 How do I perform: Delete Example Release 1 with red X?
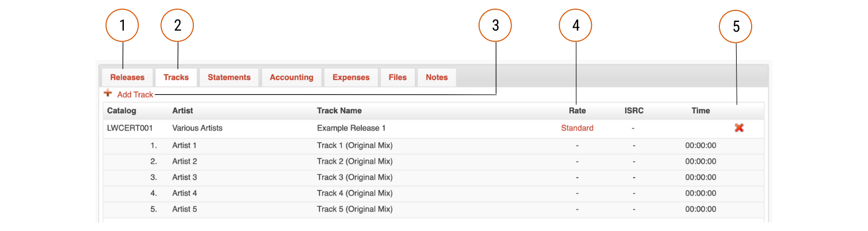pyautogui.click(x=739, y=128)
